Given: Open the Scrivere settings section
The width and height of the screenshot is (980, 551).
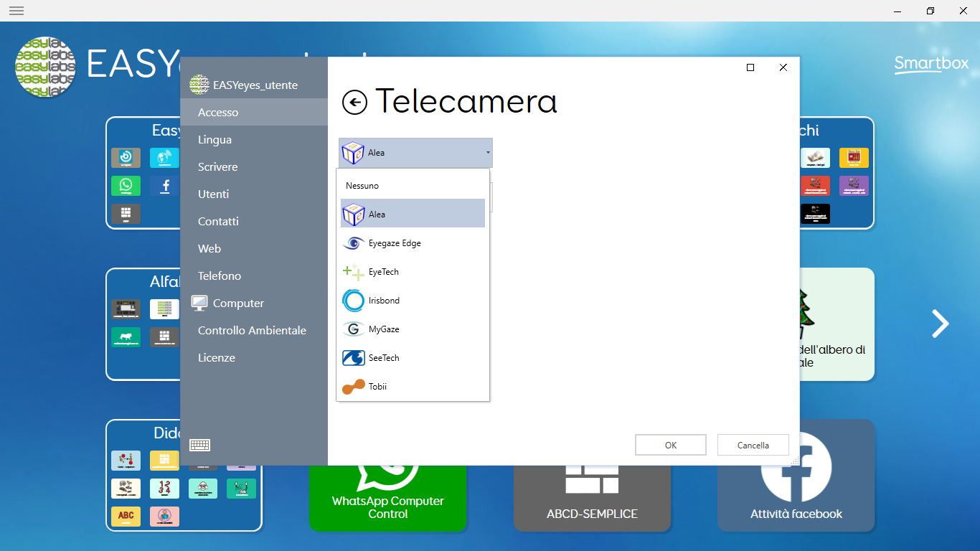Looking at the screenshot, I should click(x=254, y=167).
